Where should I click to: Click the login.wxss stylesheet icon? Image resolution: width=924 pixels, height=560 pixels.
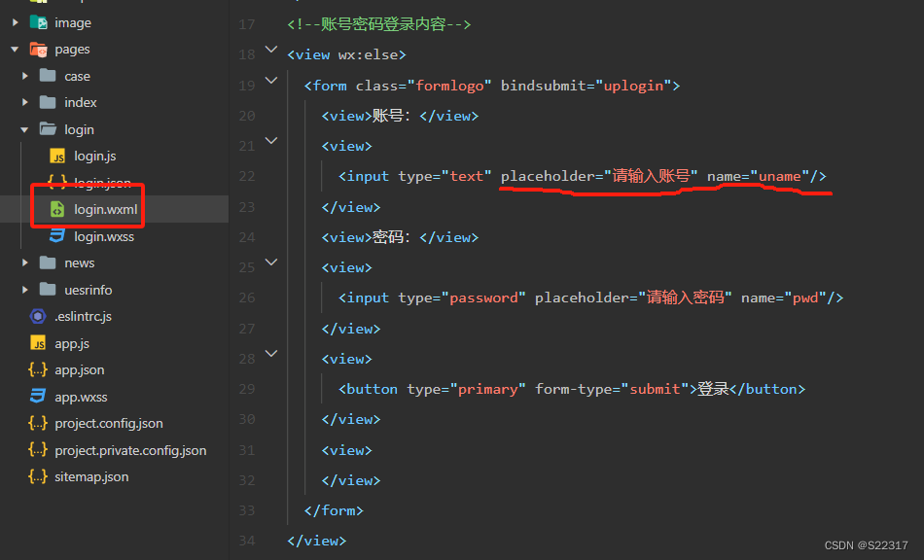pos(57,236)
